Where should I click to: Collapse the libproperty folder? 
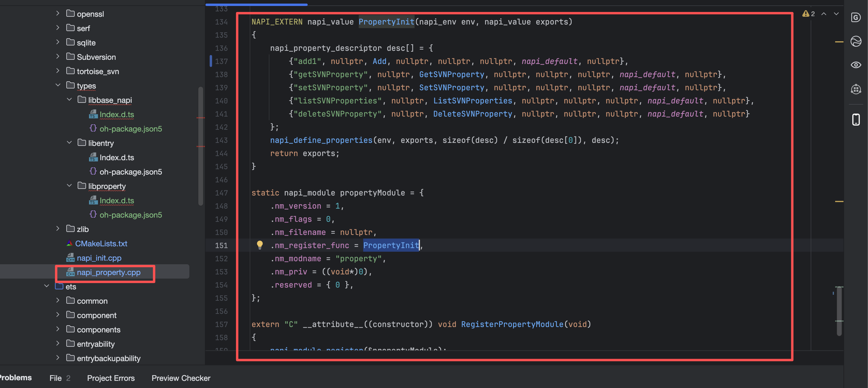(x=69, y=185)
